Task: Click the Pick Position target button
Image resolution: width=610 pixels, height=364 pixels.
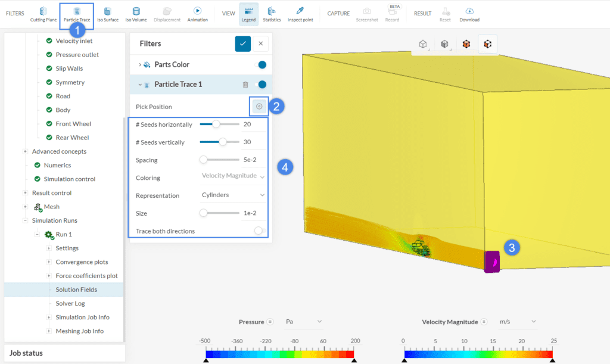Action: (x=259, y=107)
